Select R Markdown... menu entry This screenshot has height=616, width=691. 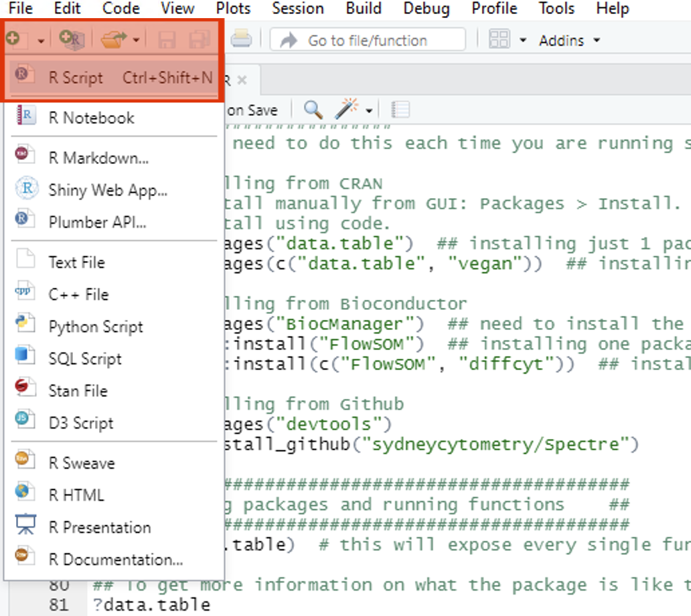98,158
